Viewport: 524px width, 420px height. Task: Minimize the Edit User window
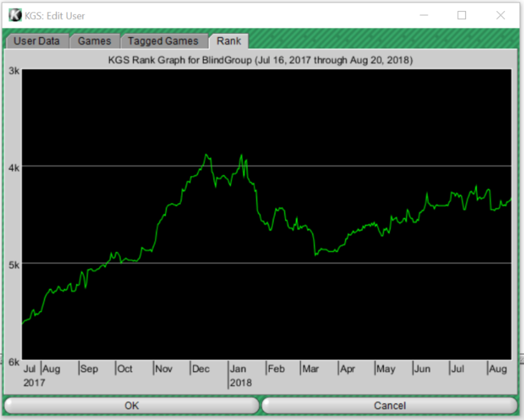[x=423, y=15]
